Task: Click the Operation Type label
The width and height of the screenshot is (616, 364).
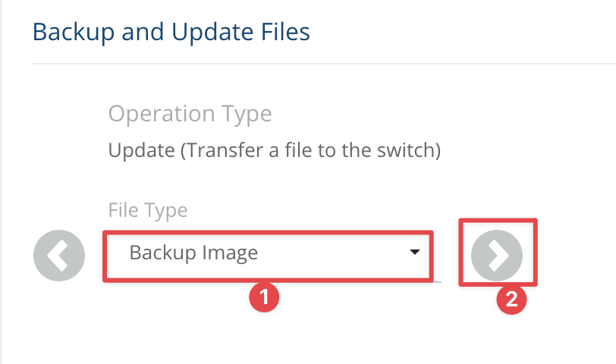Action: point(190,114)
